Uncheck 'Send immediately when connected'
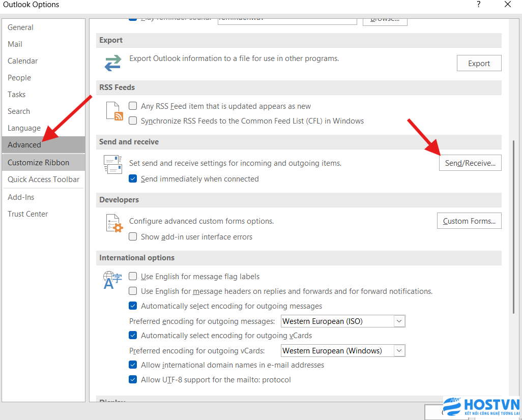The image size is (522, 420). pos(133,179)
